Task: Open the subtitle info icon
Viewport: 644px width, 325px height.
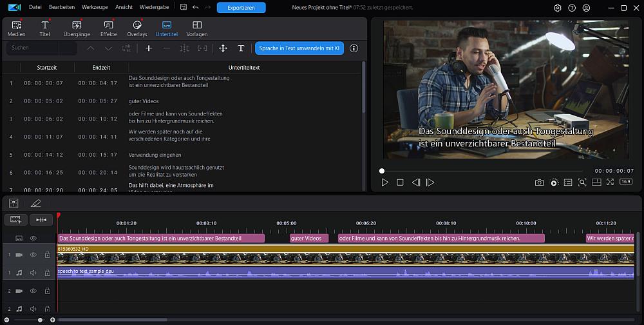Action: pos(354,48)
